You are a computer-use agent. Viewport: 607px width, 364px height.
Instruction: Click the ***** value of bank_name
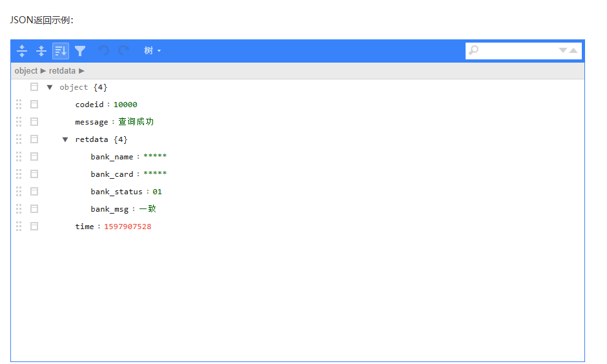(x=155, y=156)
